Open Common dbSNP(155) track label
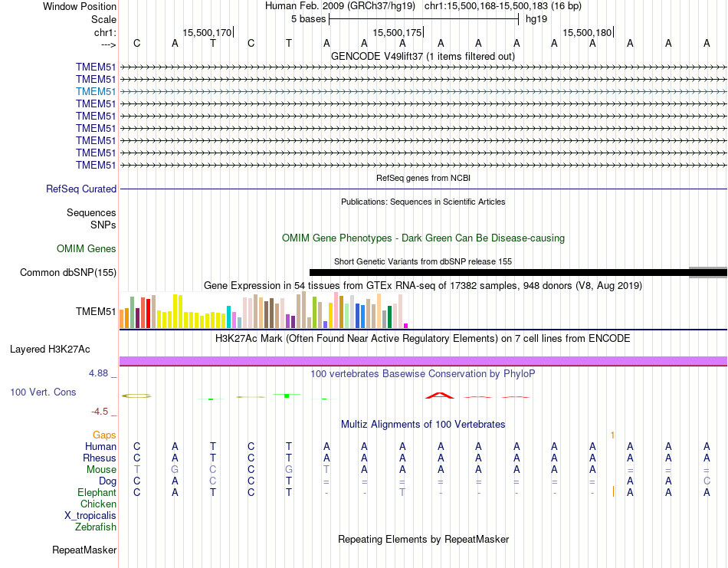The width and height of the screenshot is (728, 568). (x=67, y=273)
